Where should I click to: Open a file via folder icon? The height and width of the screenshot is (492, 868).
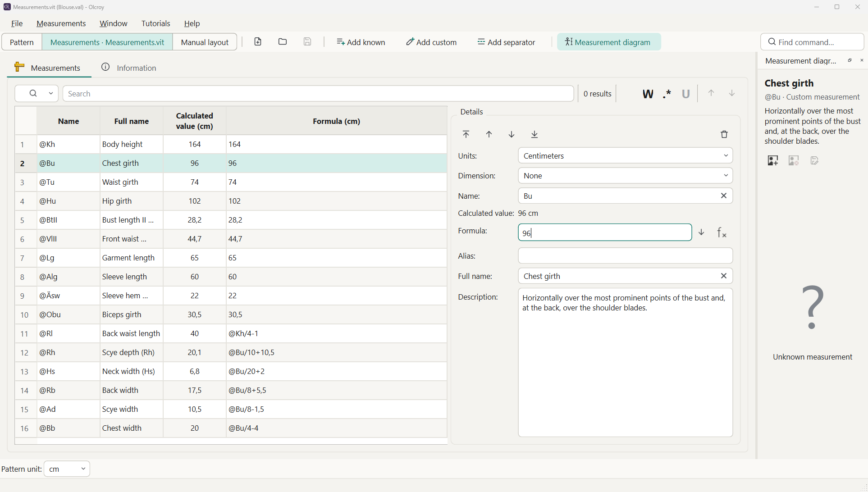coord(283,42)
